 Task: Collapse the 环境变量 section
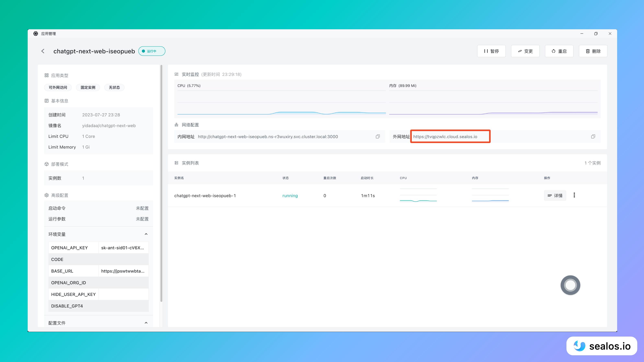[146, 234]
